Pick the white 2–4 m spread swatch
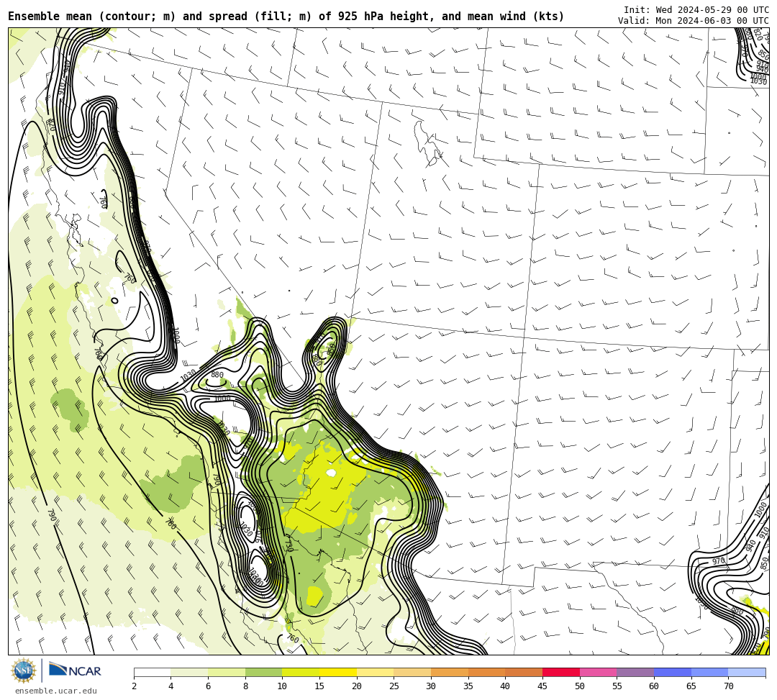This screenshot has height=700, width=777. coord(152,672)
